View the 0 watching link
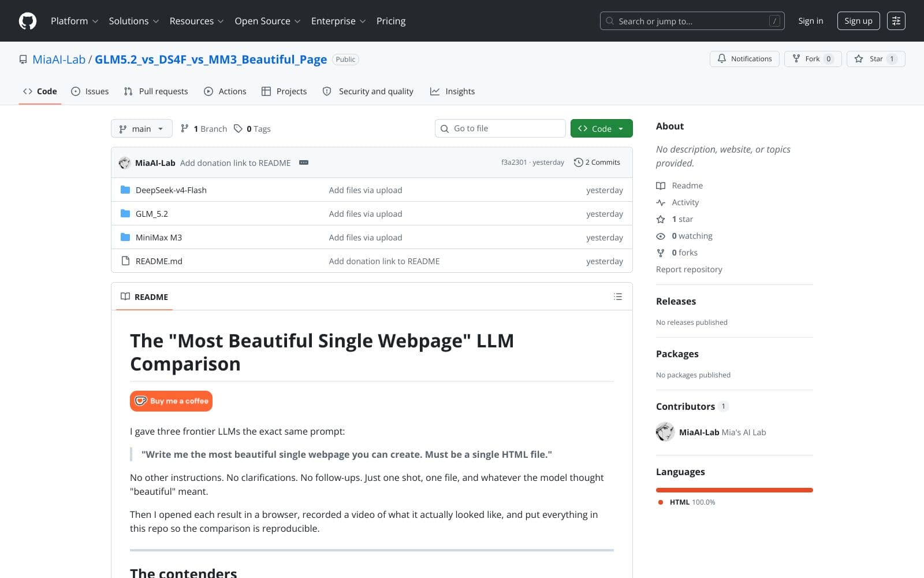The height and width of the screenshot is (578, 924). coord(684,236)
